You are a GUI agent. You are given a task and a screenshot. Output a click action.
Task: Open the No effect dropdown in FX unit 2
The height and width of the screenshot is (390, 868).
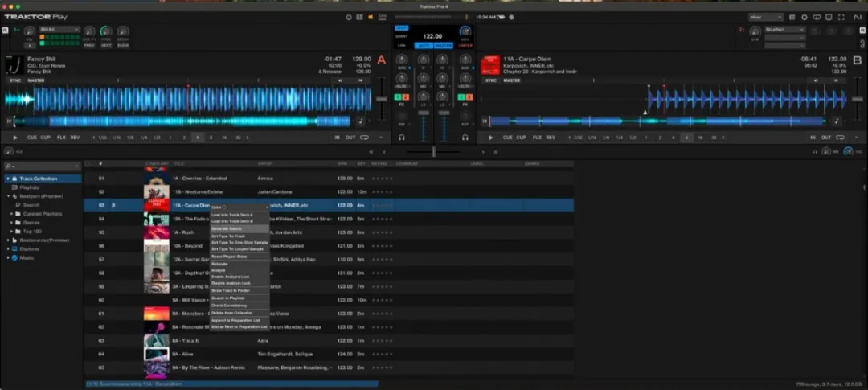785,30
